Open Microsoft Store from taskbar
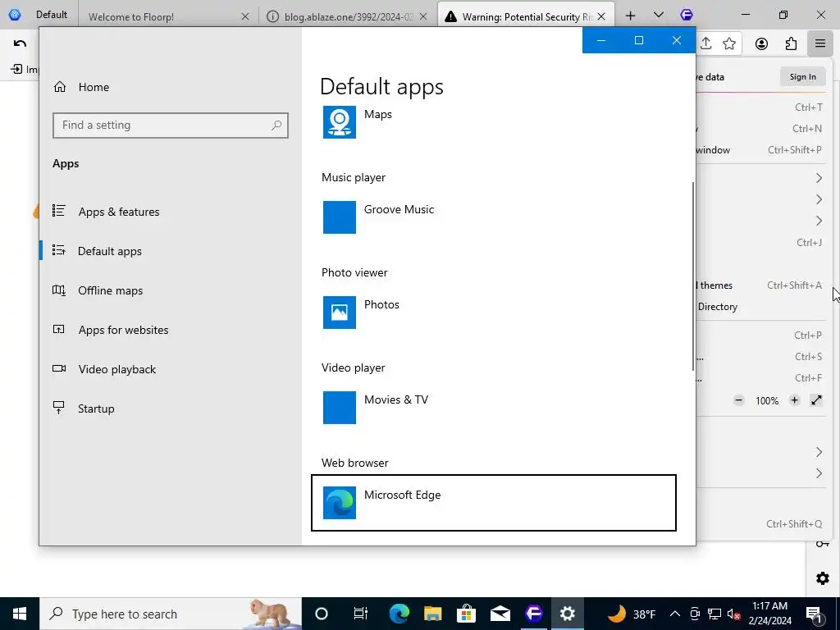The image size is (840, 630). pos(467,614)
